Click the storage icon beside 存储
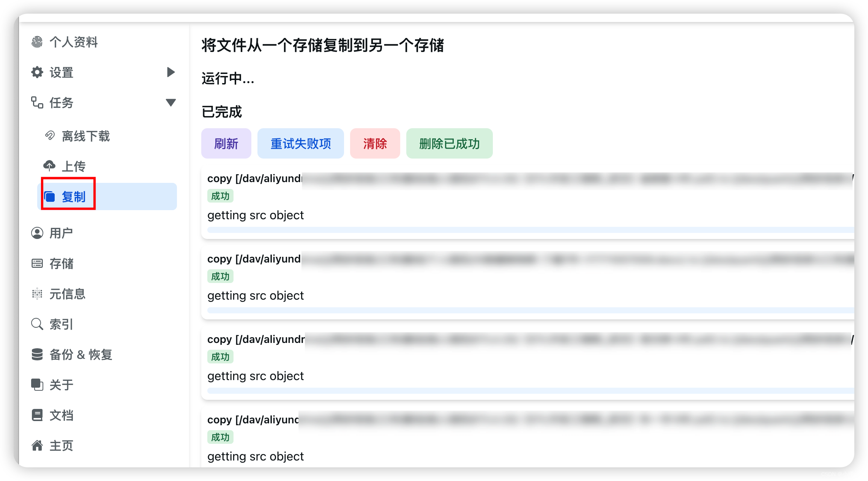868x481 pixels. click(37, 263)
